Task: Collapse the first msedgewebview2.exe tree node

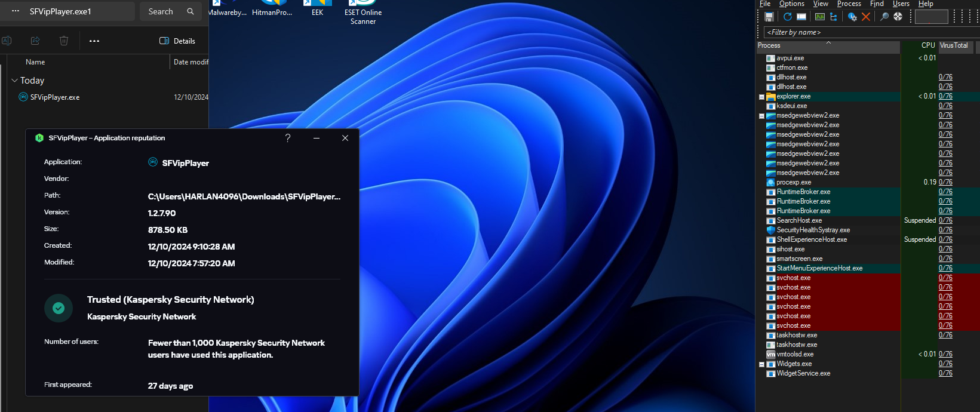Action: point(761,116)
